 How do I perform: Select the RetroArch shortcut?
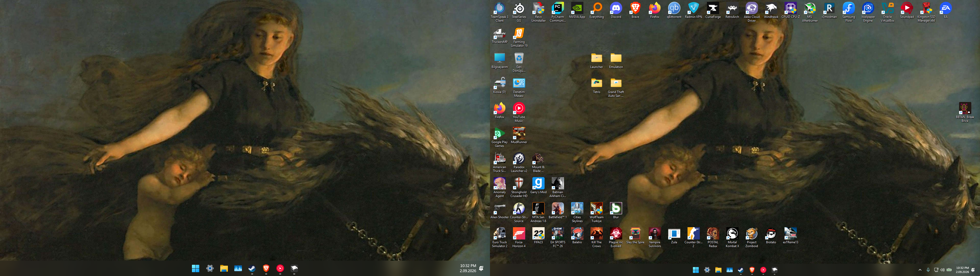(x=732, y=10)
